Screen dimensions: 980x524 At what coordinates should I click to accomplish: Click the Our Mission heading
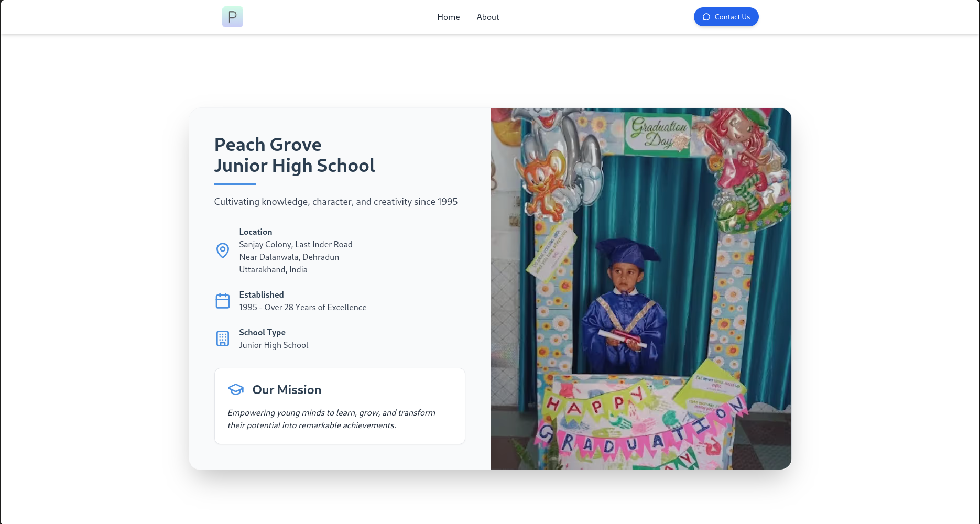[x=287, y=390]
